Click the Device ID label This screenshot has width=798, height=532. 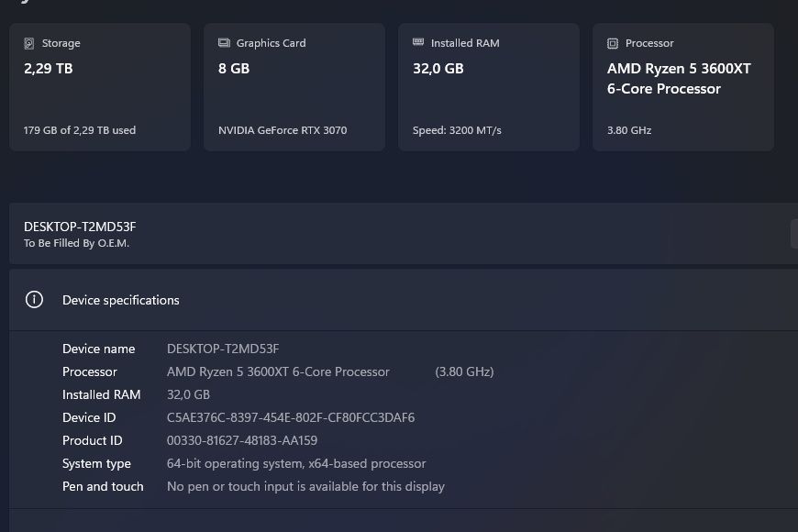(x=89, y=417)
